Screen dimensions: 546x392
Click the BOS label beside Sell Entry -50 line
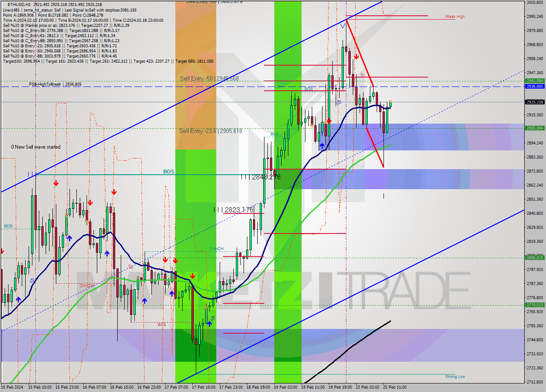[308, 89]
